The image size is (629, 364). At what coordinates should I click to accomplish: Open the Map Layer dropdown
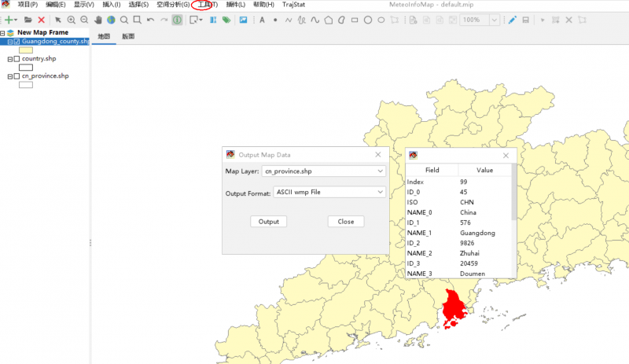(x=381, y=170)
